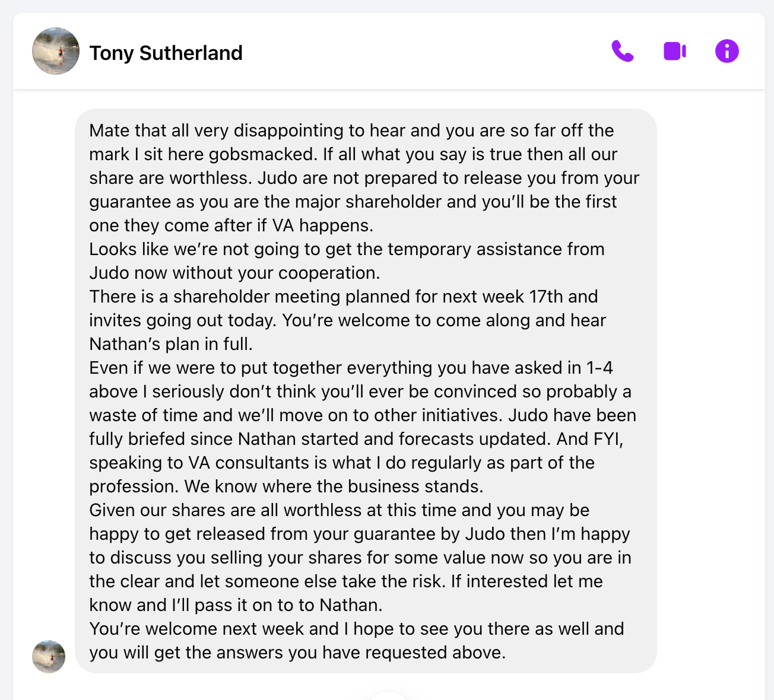Click the text 'Nathan's plan in full.'
Image resolution: width=774 pixels, height=700 pixels.
tap(171, 344)
